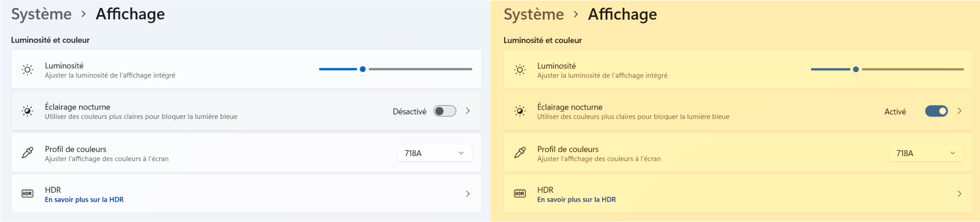Go back to Système breadcrumb in yellow panel
This screenshot has height=222, width=980.
(534, 14)
